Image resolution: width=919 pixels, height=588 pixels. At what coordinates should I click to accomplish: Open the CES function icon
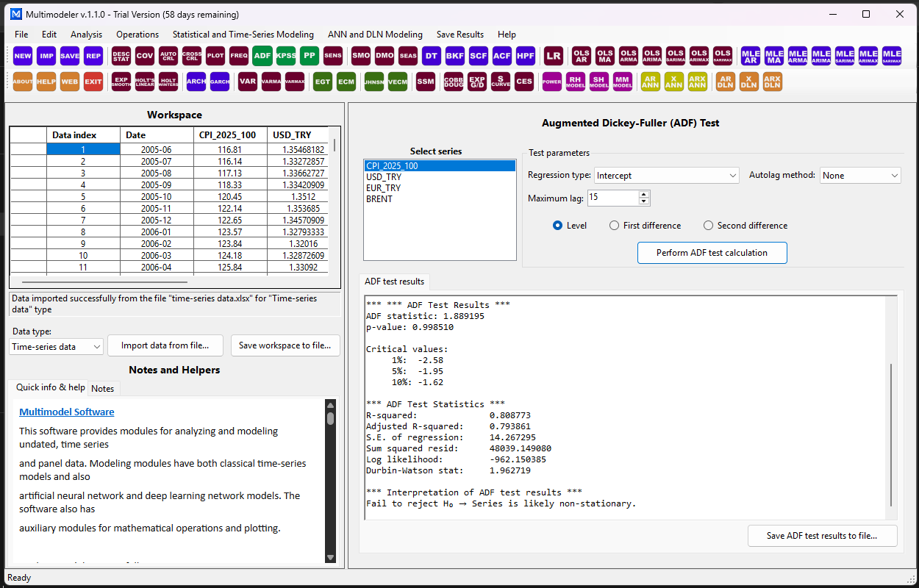point(524,82)
